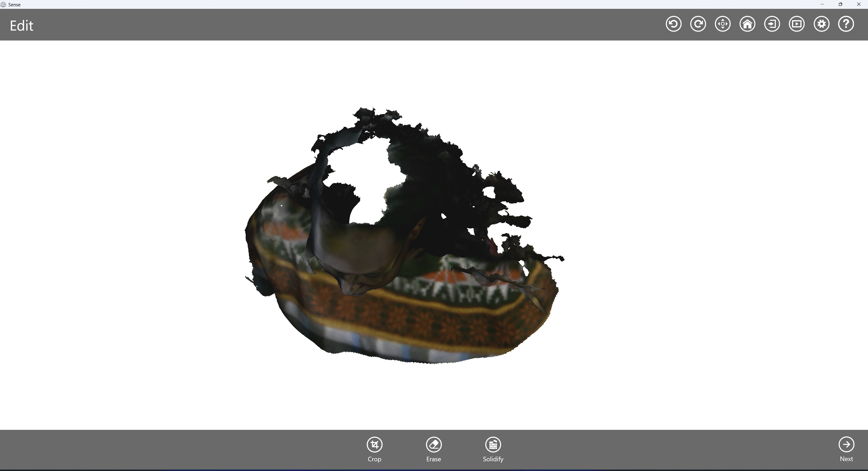Proceed with the Next arrow button
Image resolution: width=868 pixels, height=471 pixels.
click(846, 445)
